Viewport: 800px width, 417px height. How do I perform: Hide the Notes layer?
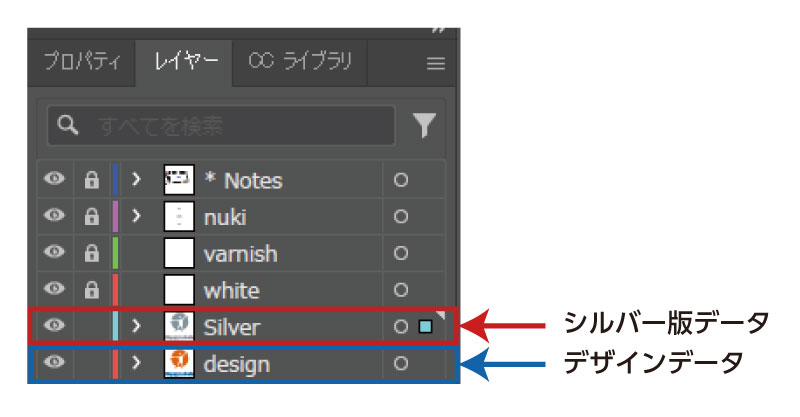click(54, 179)
